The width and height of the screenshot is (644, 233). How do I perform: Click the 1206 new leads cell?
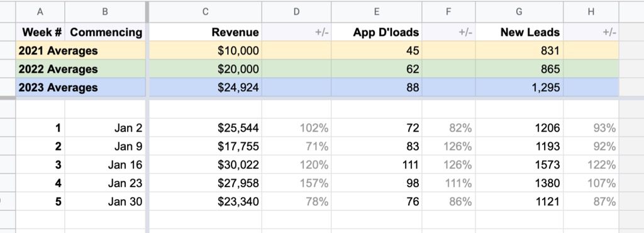519,128
